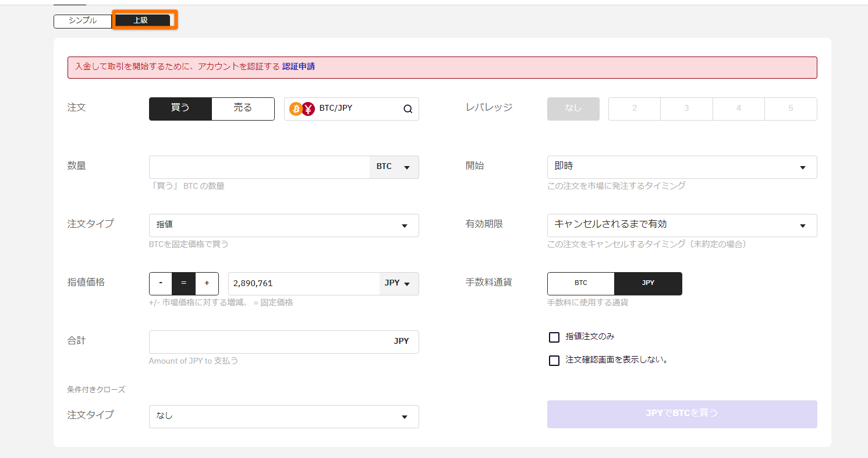Switch to the シンプル order form tab
This screenshot has width=868, height=458.
pyautogui.click(x=83, y=20)
